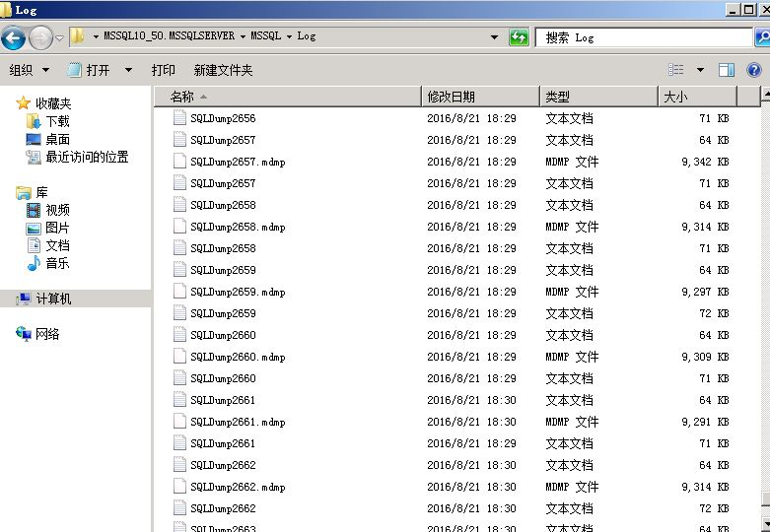Sort by the 类型 column header

[599, 97]
